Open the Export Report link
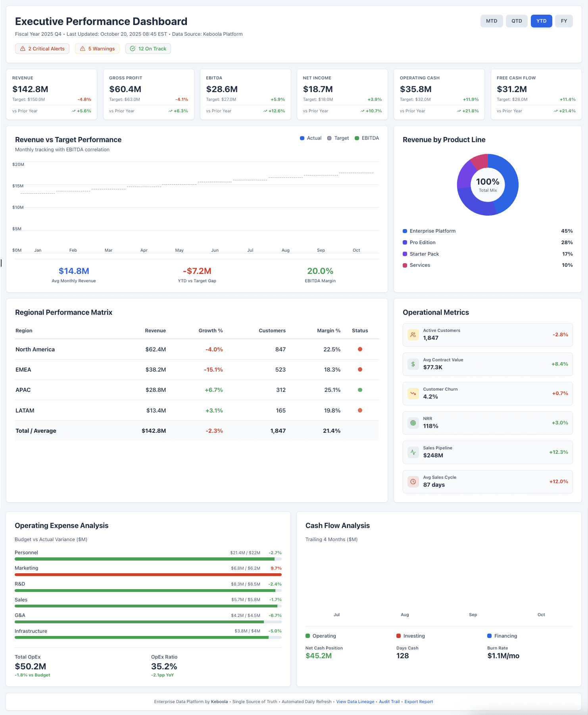Viewport: 588px width, 715px height. tap(419, 702)
